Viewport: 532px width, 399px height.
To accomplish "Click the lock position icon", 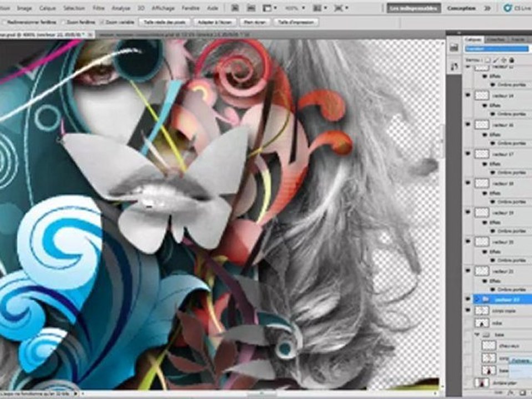I will 504,60.
